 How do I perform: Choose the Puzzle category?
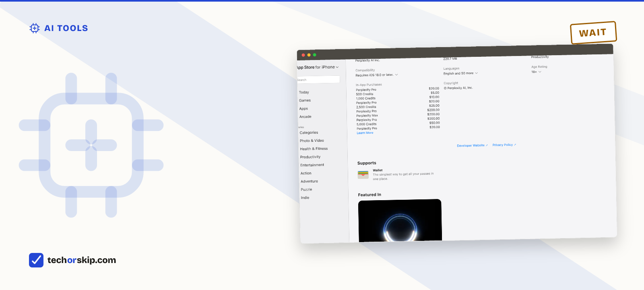[306, 189]
